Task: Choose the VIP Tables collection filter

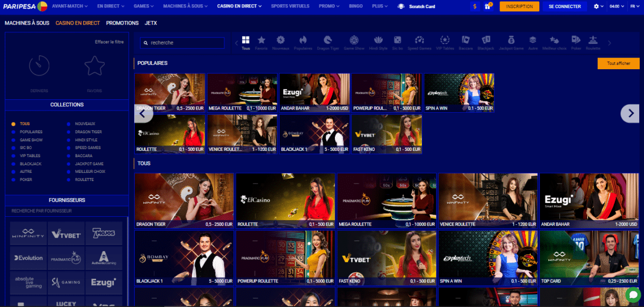Action: pyautogui.click(x=31, y=156)
